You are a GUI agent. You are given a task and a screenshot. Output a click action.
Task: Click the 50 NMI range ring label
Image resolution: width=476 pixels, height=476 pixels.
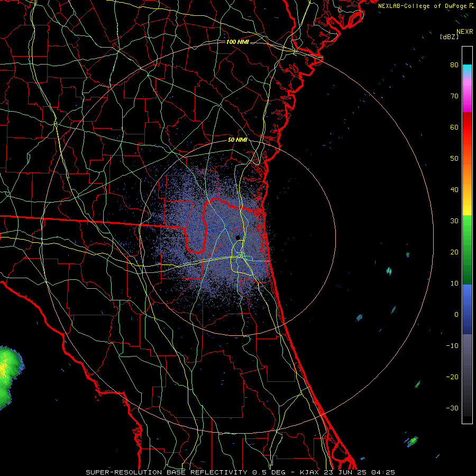(x=237, y=140)
